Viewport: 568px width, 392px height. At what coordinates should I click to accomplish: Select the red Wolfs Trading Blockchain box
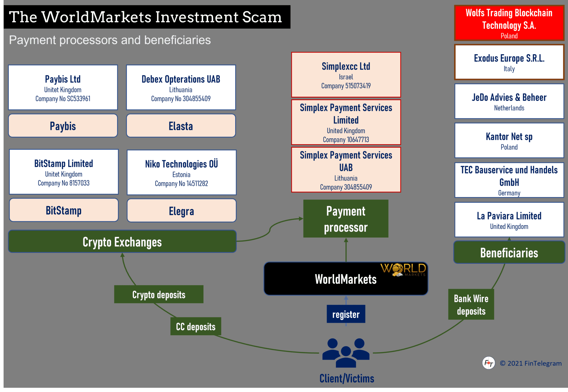pos(509,23)
